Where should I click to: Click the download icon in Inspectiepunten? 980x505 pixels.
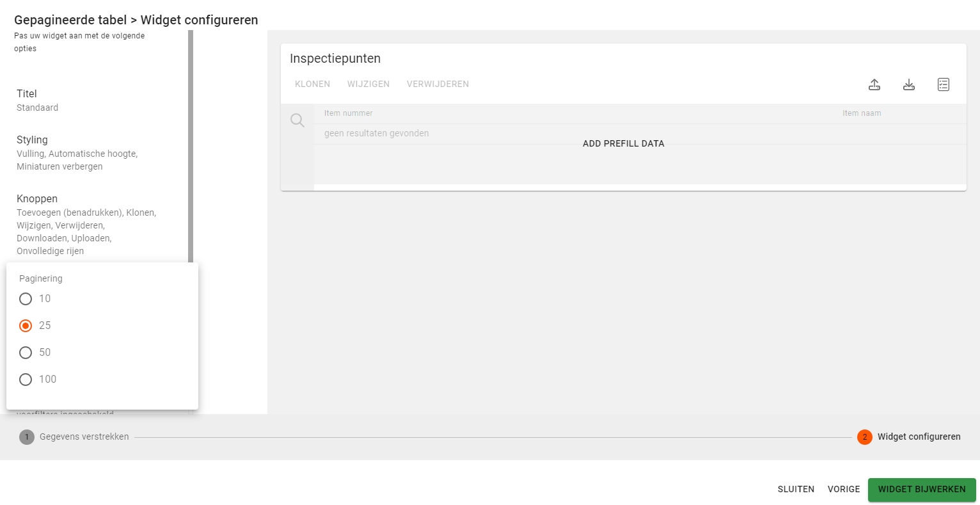[x=909, y=84]
